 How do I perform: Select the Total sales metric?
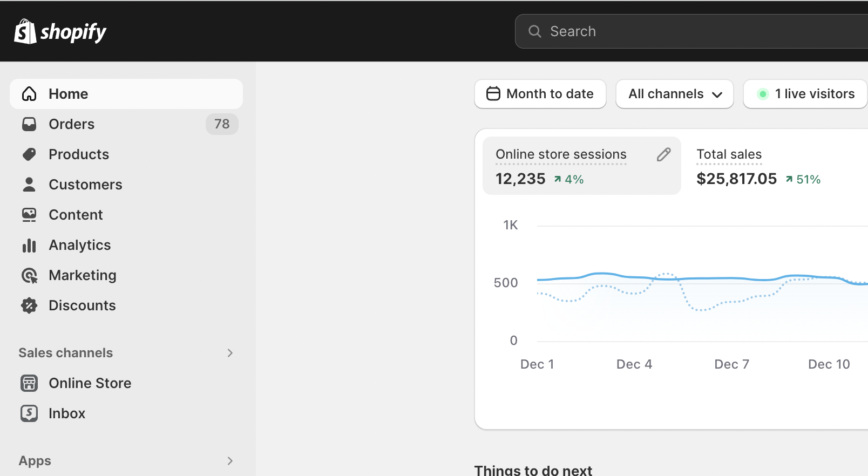(758, 166)
